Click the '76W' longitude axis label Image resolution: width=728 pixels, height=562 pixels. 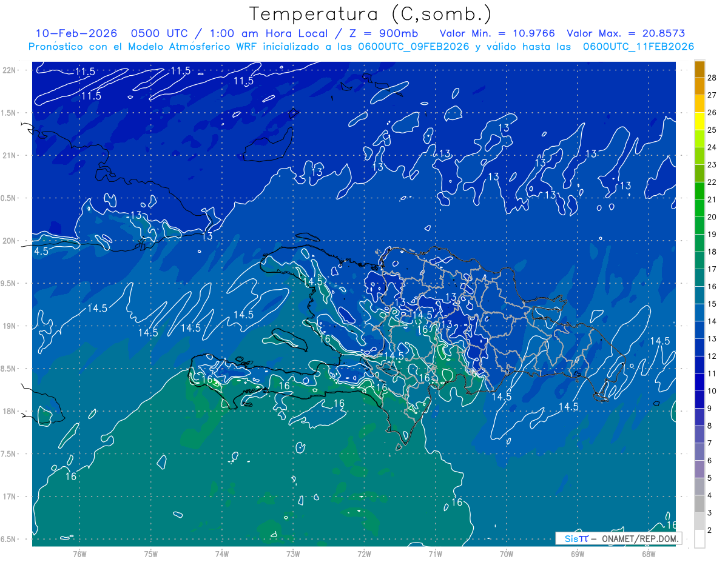click(x=79, y=554)
